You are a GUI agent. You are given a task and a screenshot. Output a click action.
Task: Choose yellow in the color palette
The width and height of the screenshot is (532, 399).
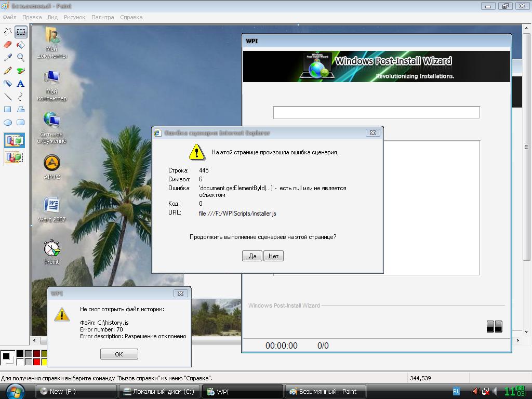(x=44, y=362)
